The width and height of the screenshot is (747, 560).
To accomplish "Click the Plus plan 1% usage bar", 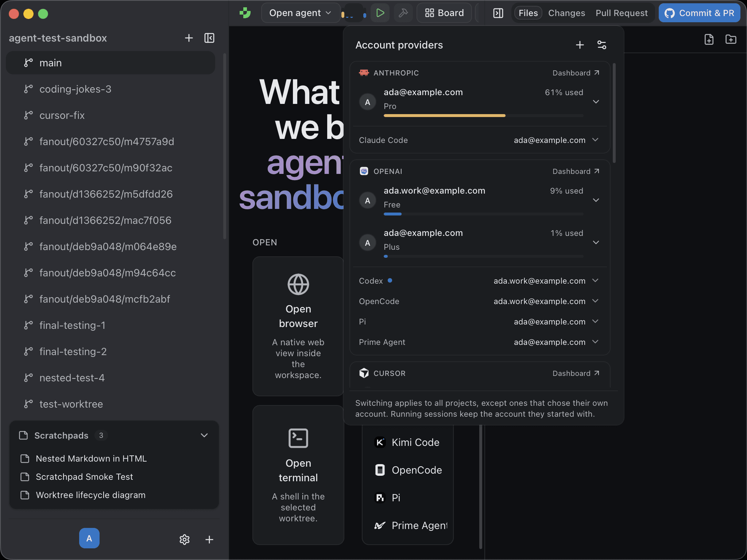I will (x=484, y=256).
